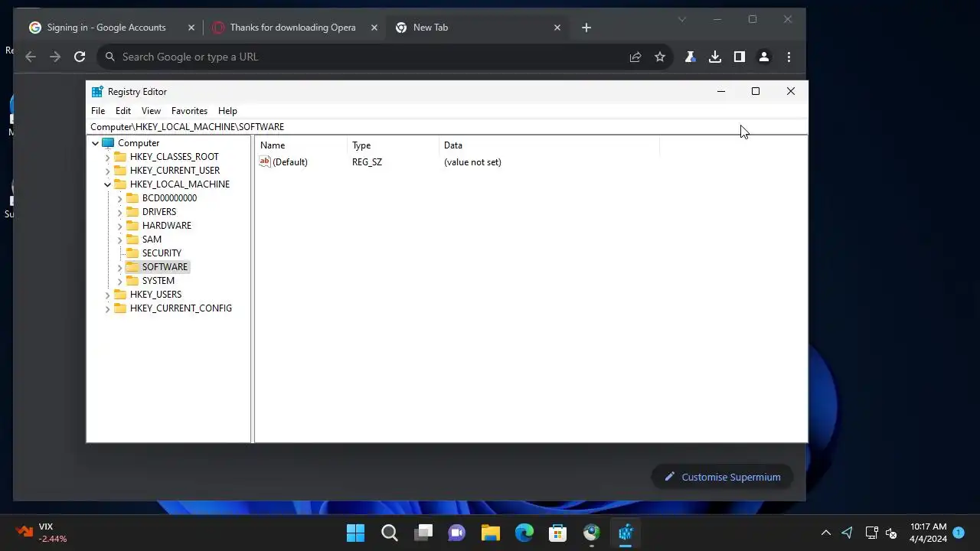
Task: Switch to Signing in - Google Accounts tab
Action: click(x=106, y=28)
